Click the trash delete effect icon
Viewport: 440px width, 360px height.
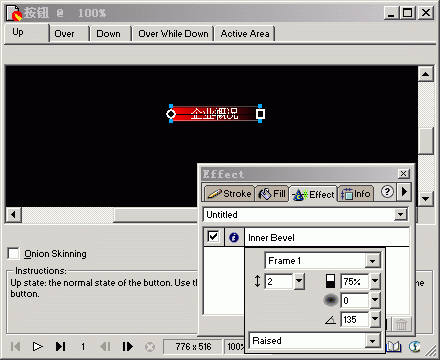click(x=401, y=324)
